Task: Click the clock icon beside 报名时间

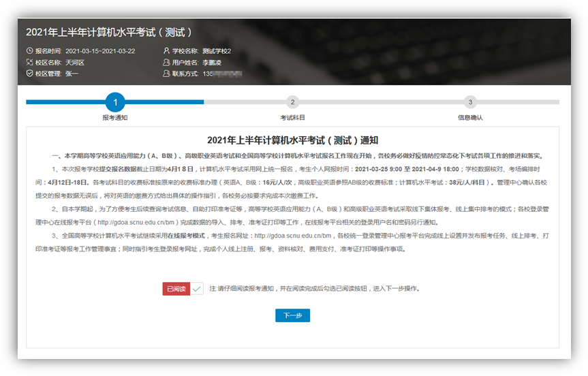Action: 29,51
